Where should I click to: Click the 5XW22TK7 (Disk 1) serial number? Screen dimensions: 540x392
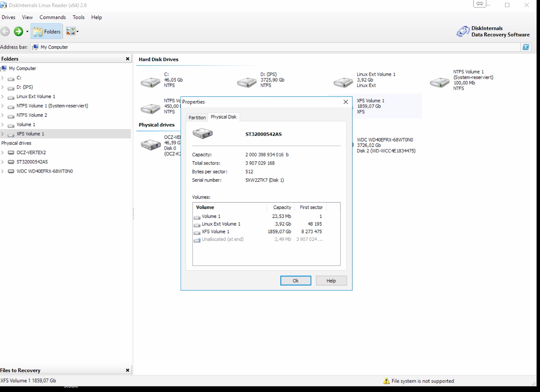[264, 180]
